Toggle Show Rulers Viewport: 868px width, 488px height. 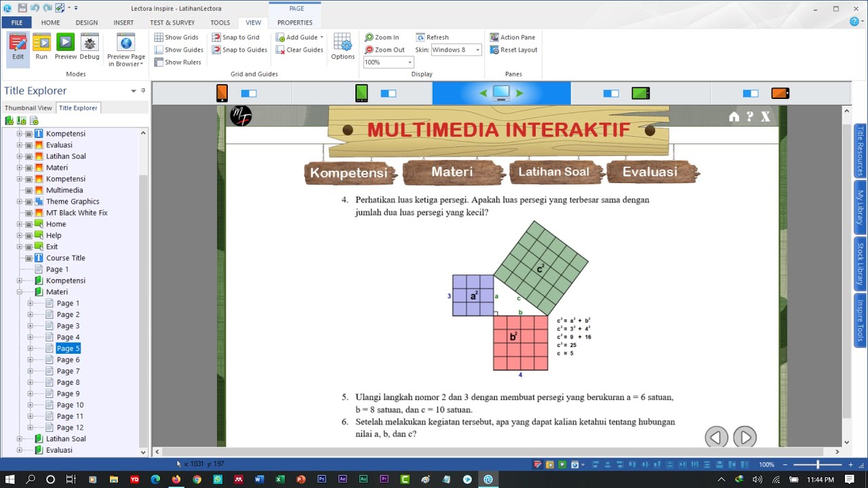point(178,62)
